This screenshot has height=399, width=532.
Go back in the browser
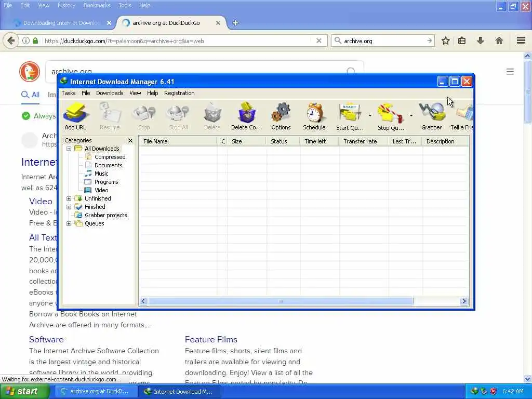tap(11, 41)
